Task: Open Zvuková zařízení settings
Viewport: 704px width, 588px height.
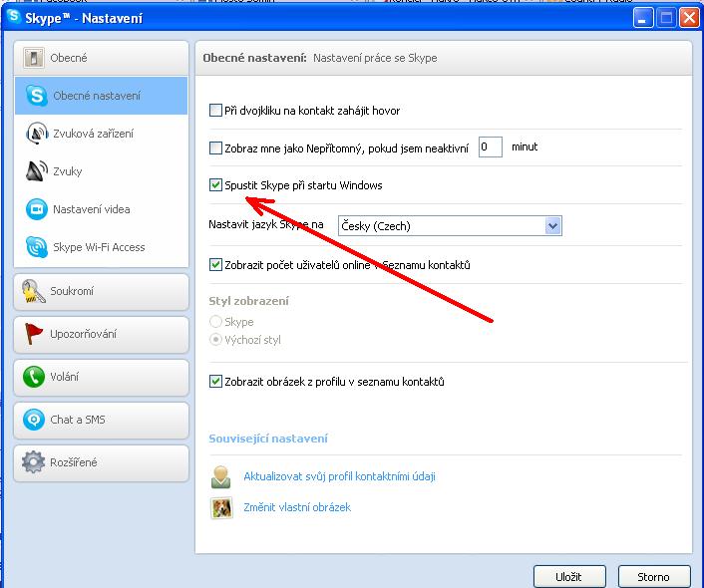Action: pos(101,134)
